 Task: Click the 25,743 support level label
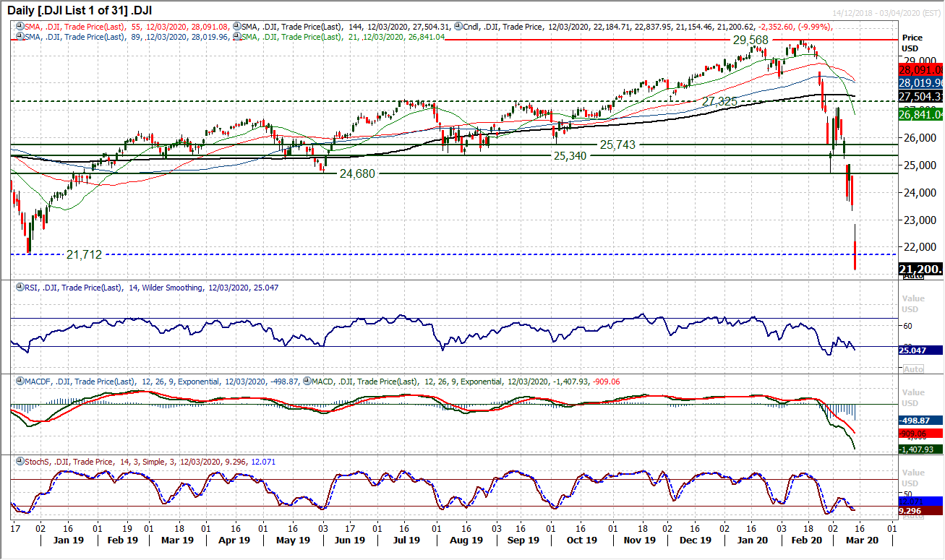coord(617,145)
